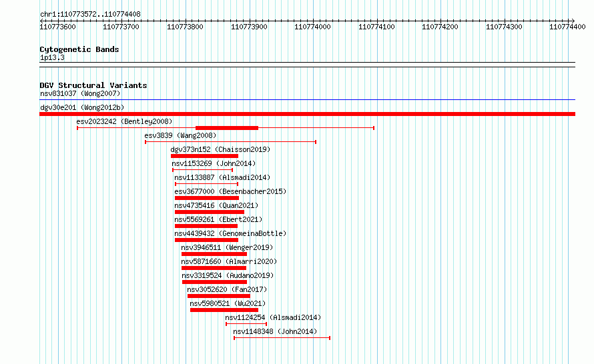Click the esv3677000 (Besenbacher2015) label

tap(230, 191)
